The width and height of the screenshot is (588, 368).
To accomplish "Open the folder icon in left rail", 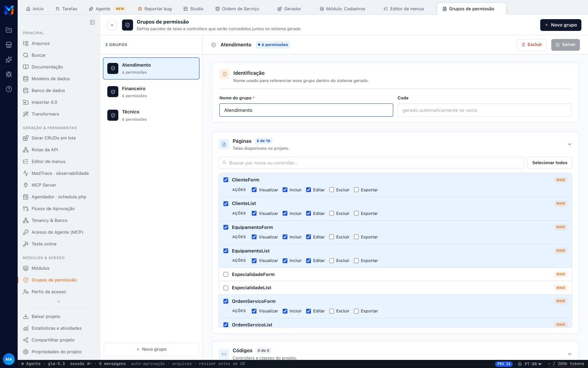I will [x=9, y=30].
